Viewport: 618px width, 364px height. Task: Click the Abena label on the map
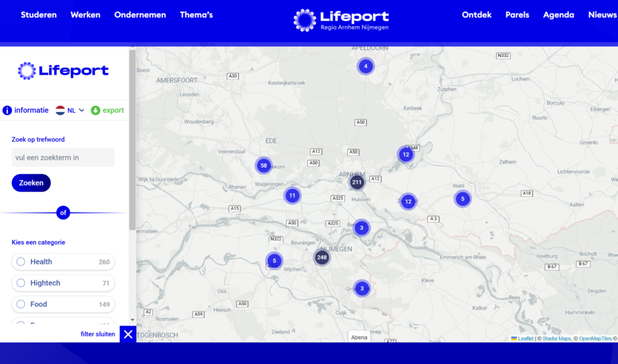point(359,337)
